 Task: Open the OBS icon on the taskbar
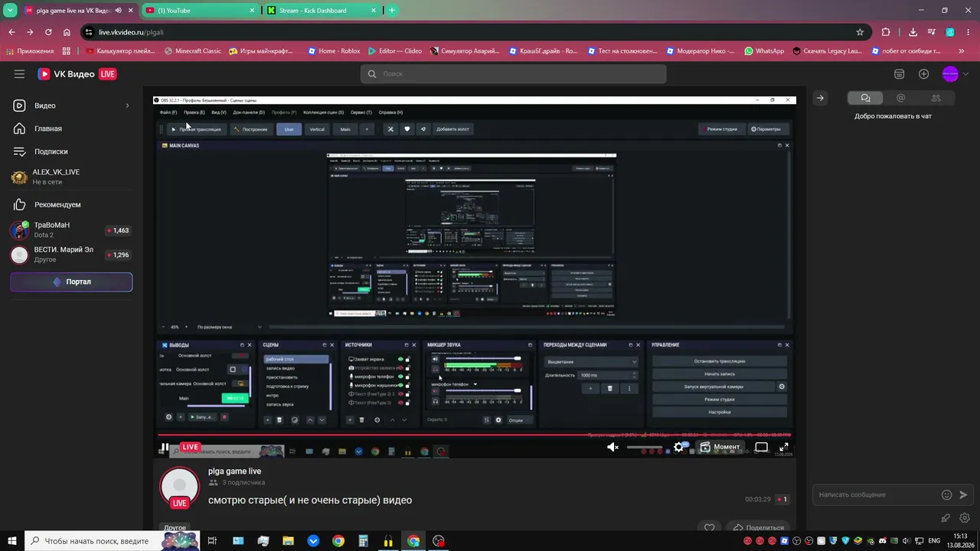point(439,541)
